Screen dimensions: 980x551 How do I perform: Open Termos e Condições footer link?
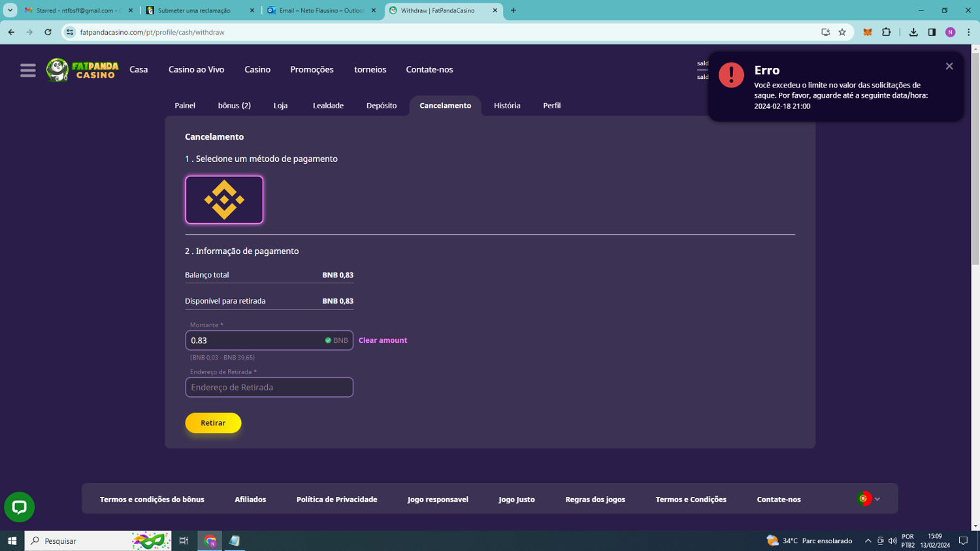691,499
